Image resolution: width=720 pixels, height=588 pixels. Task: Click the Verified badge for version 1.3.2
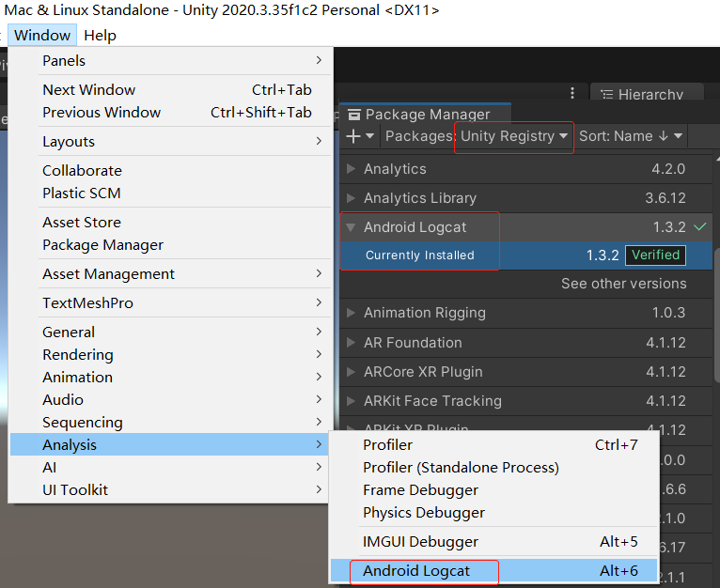point(655,255)
